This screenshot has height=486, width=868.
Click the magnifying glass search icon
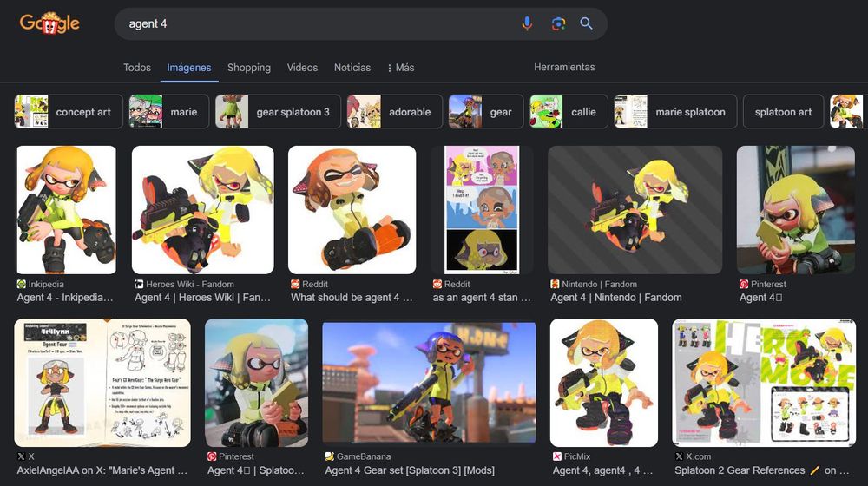coord(586,23)
